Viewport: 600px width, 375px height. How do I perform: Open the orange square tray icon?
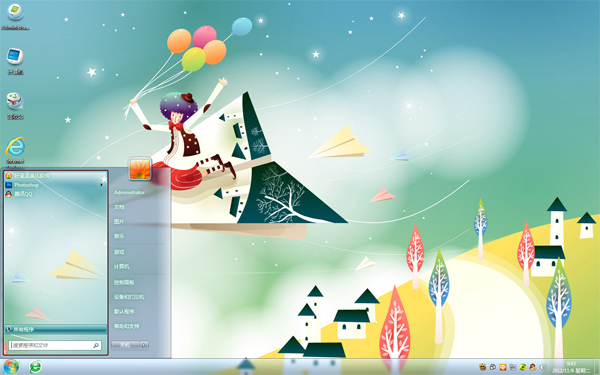[502, 367]
